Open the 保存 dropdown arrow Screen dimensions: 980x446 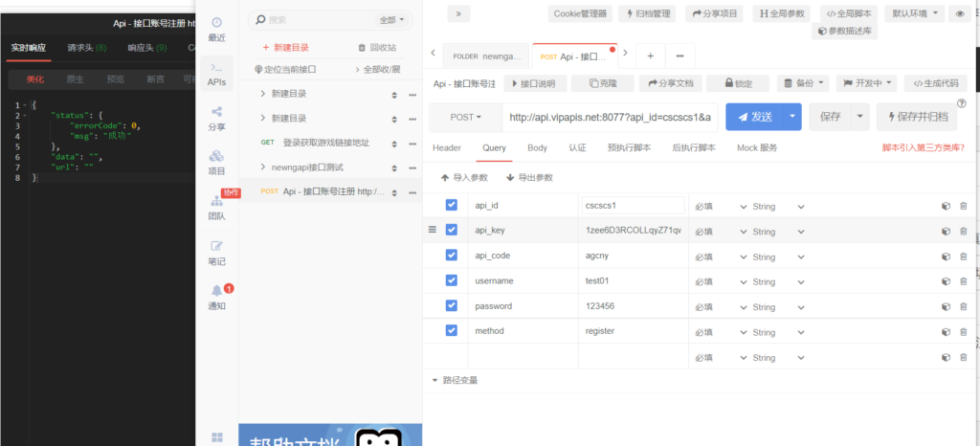pyautogui.click(x=860, y=117)
